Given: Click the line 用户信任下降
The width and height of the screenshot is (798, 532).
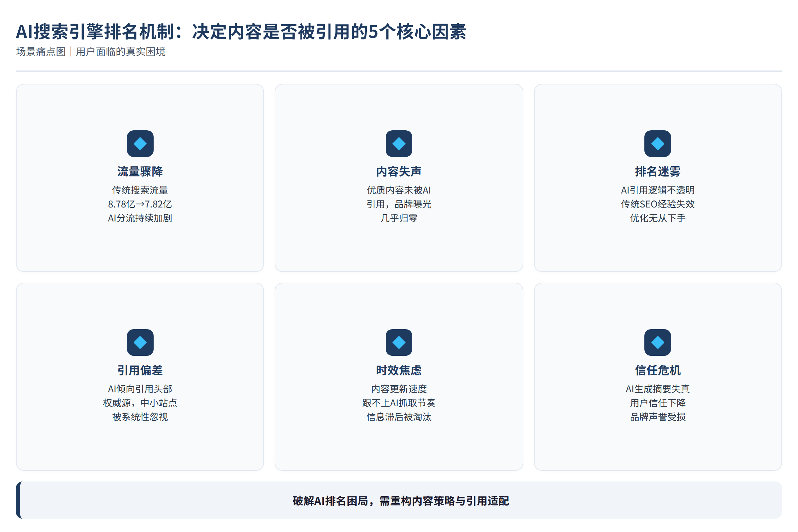Looking at the screenshot, I should tap(658, 403).
